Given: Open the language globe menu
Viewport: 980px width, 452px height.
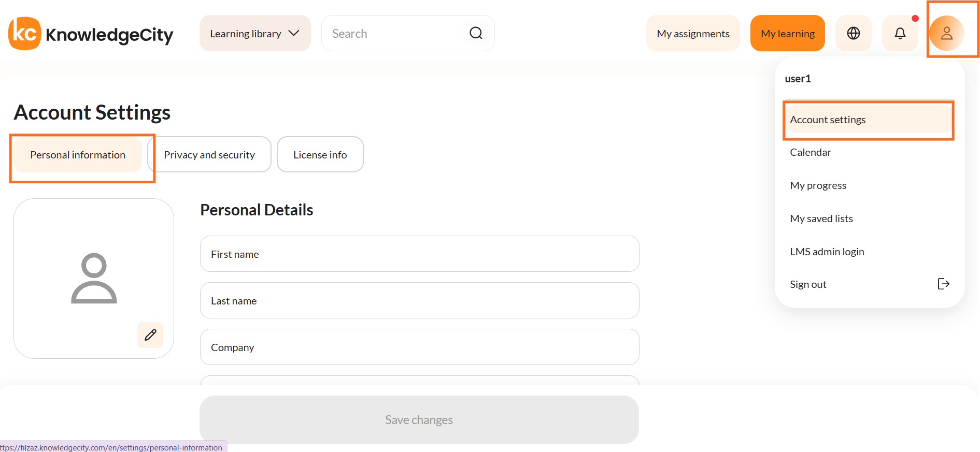Looking at the screenshot, I should (x=853, y=33).
